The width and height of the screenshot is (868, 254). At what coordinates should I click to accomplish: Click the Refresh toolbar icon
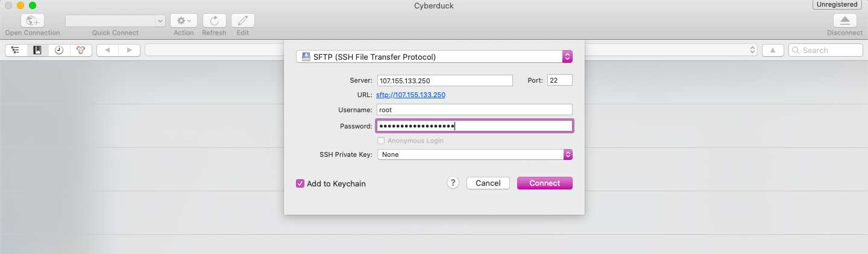[x=214, y=21]
